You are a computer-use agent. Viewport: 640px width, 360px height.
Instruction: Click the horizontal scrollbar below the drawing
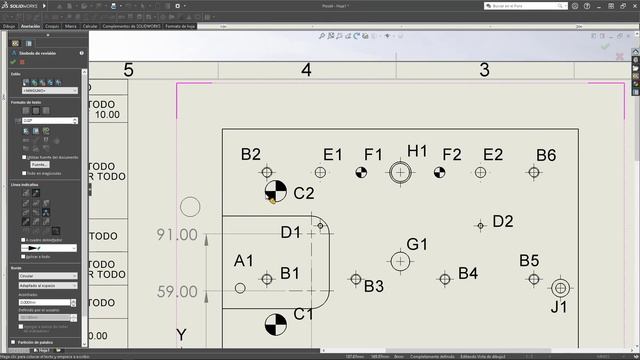[468, 350]
